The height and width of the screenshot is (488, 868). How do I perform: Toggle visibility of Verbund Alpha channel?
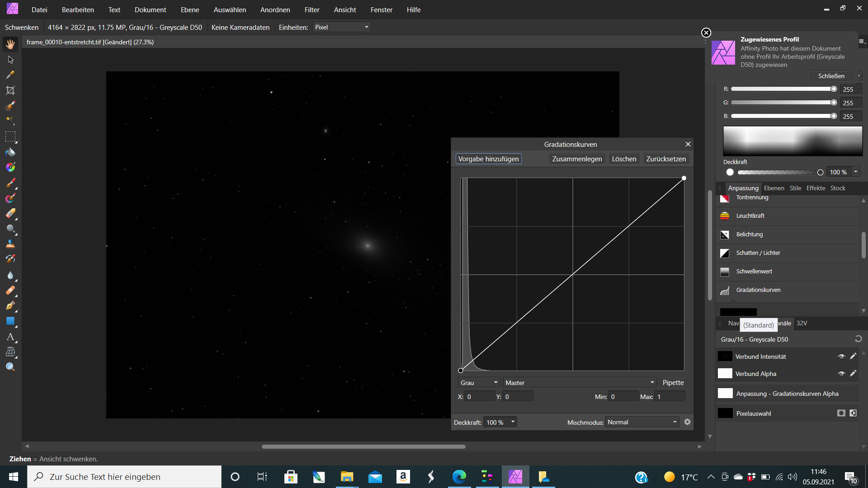point(841,374)
